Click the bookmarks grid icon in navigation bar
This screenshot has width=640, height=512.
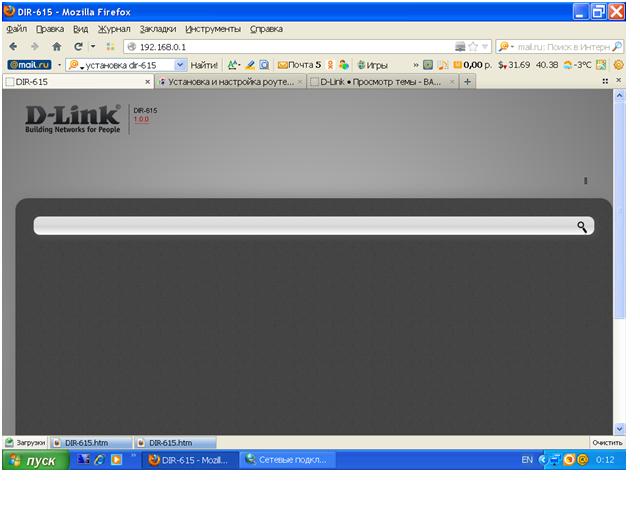click(x=110, y=47)
